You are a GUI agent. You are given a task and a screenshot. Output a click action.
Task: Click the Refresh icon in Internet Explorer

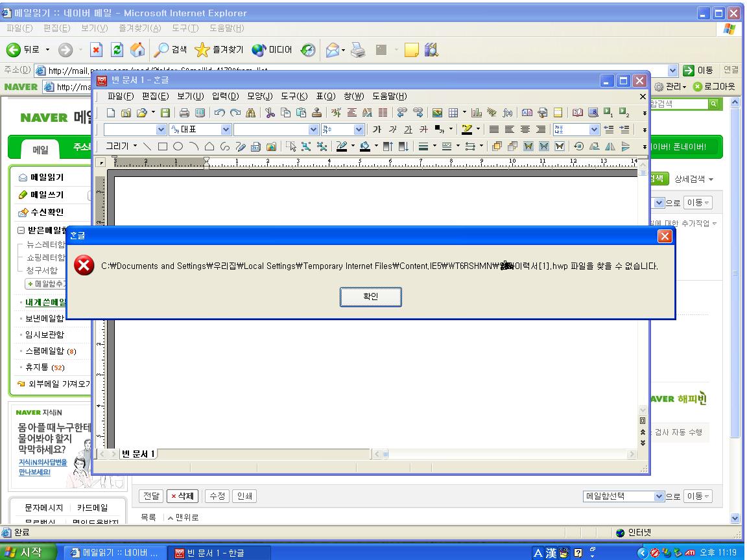(x=117, y=49)
